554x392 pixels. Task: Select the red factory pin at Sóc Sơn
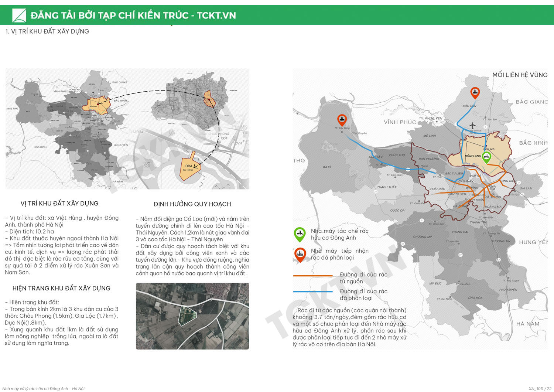coord(475,92)
